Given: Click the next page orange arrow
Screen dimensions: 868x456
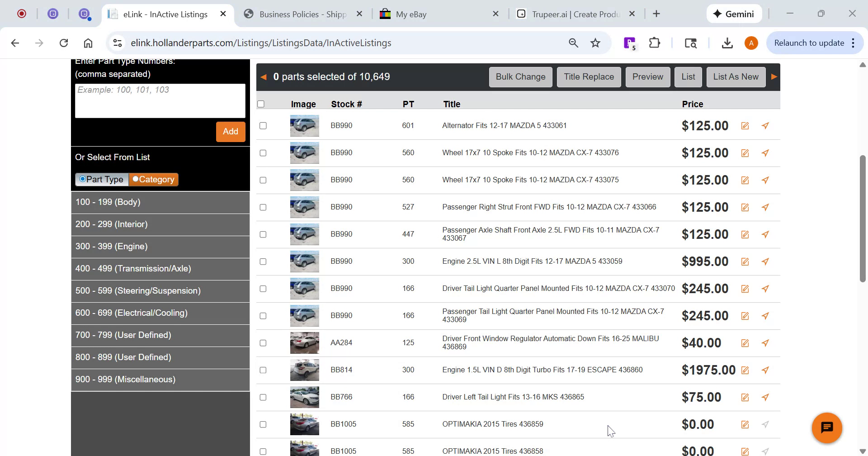Looking at the screenshot, I should (774, 76).
